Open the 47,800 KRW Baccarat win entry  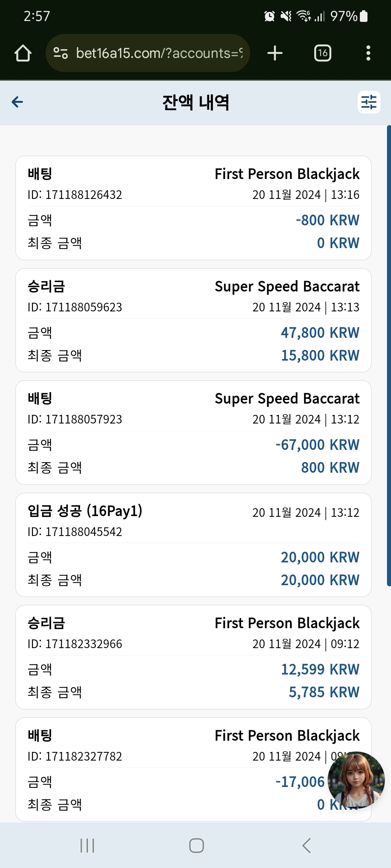[193, 320]
